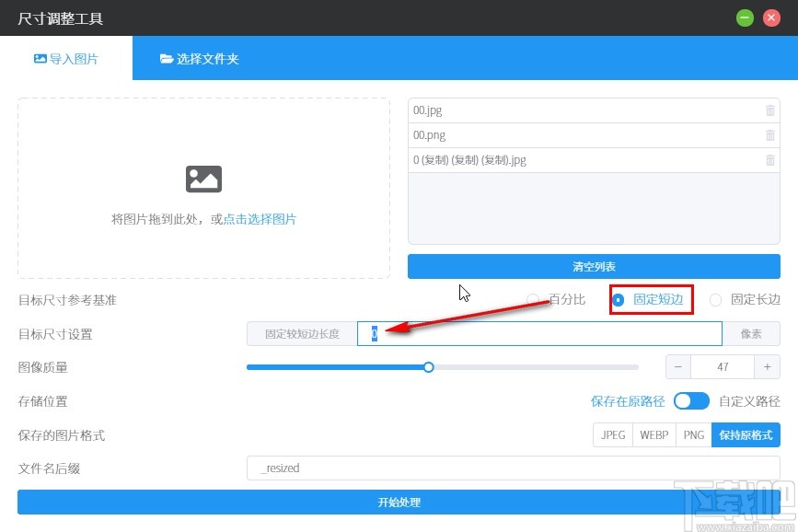Click the plus stepper beside quality value 47

click(x=768, y=366)
